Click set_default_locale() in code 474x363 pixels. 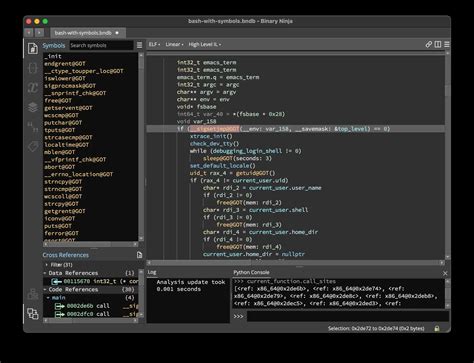223,166
